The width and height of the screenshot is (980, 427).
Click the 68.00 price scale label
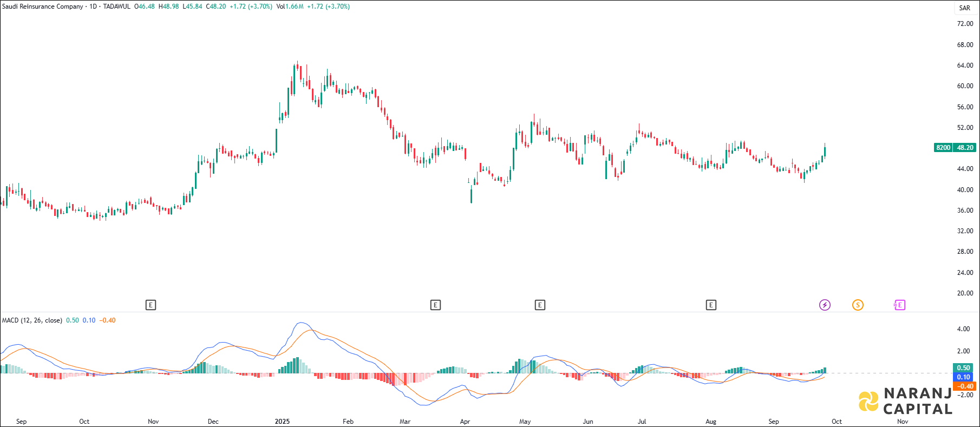tap(965, 45)
